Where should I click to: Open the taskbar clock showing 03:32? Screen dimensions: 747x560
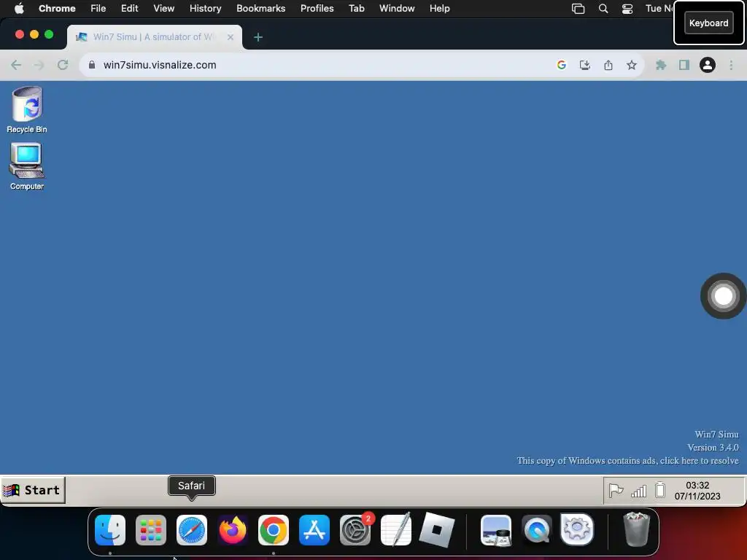click(697, 491)
